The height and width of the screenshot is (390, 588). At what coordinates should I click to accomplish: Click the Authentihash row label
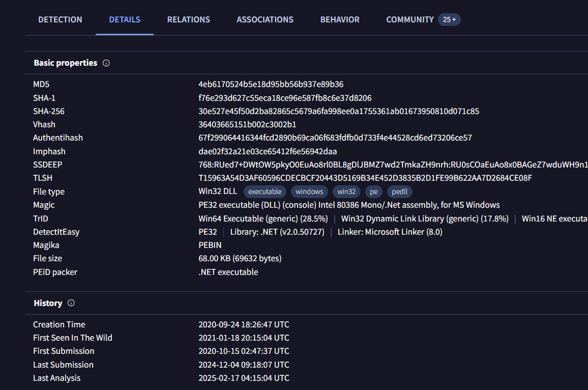58,138
